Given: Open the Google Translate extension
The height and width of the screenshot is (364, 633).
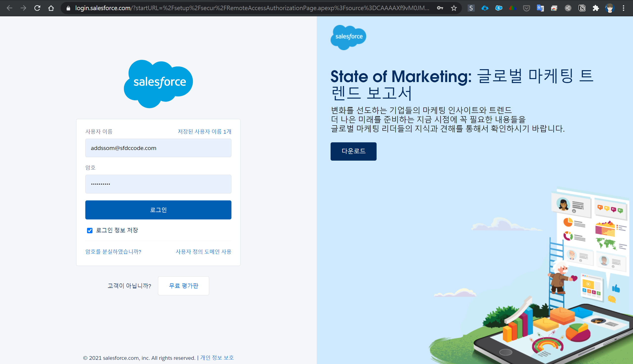Looking at the screenshot, I should click(540, 8).
